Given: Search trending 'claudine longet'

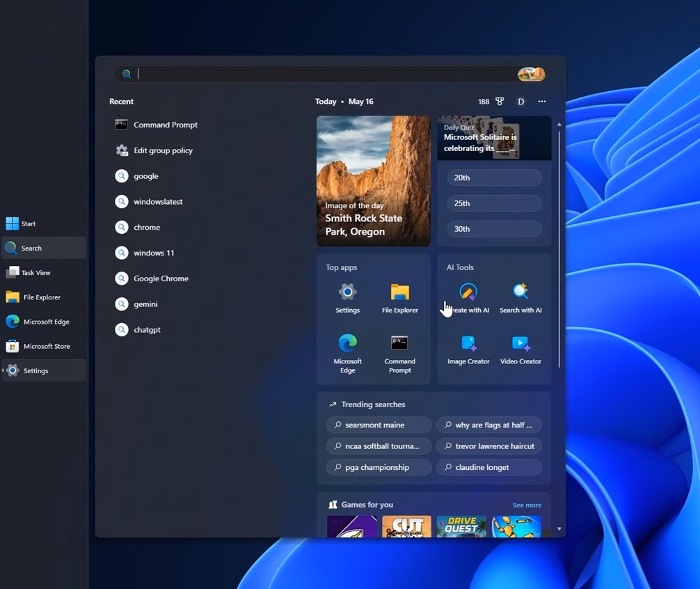Looking at the screenshot, I should tap(489, 467).
